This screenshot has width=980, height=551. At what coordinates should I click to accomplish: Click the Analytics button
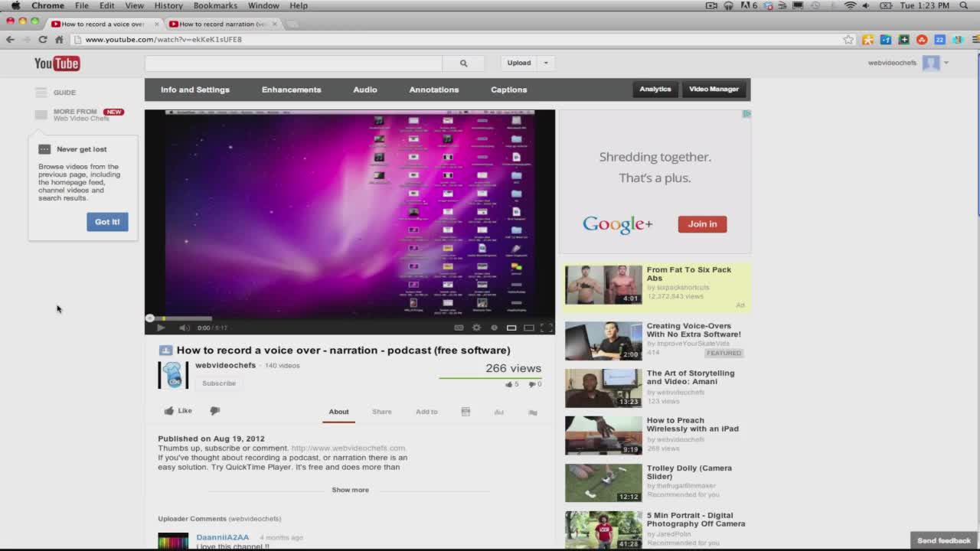[x=655, y=89]
